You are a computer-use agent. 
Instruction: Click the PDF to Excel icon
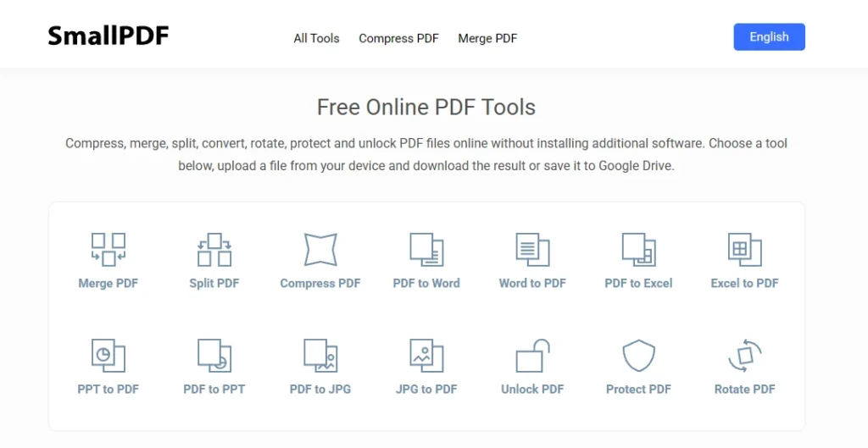pyautogui.click(x=639, y=250)
